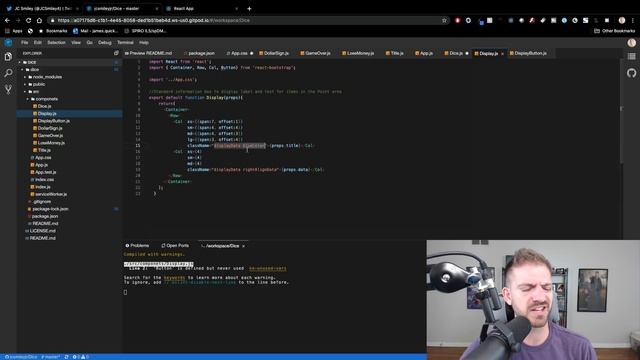Screen dimensions: 640x360
Task: Close the workspace/Dice terminal tab
Action: click(x=244, y=246)
